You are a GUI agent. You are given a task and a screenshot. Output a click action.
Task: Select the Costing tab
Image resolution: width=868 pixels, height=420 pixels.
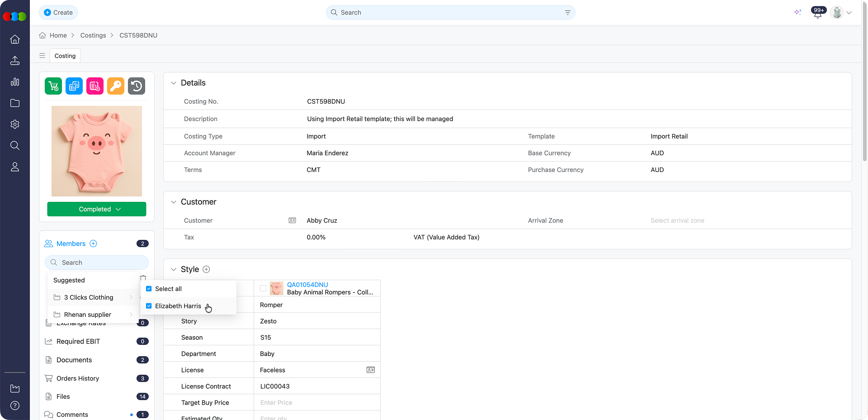click(65, 56)
